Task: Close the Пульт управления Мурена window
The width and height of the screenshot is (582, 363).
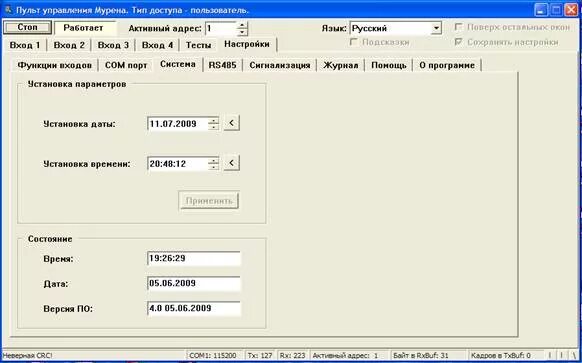Action: [x=571, y=10]
